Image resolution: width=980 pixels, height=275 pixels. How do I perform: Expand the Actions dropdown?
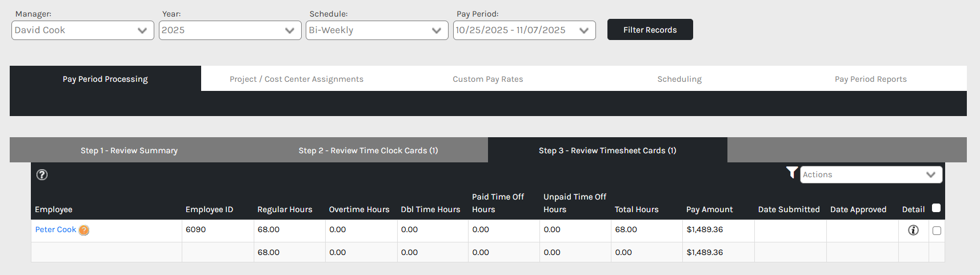(871, 175)
